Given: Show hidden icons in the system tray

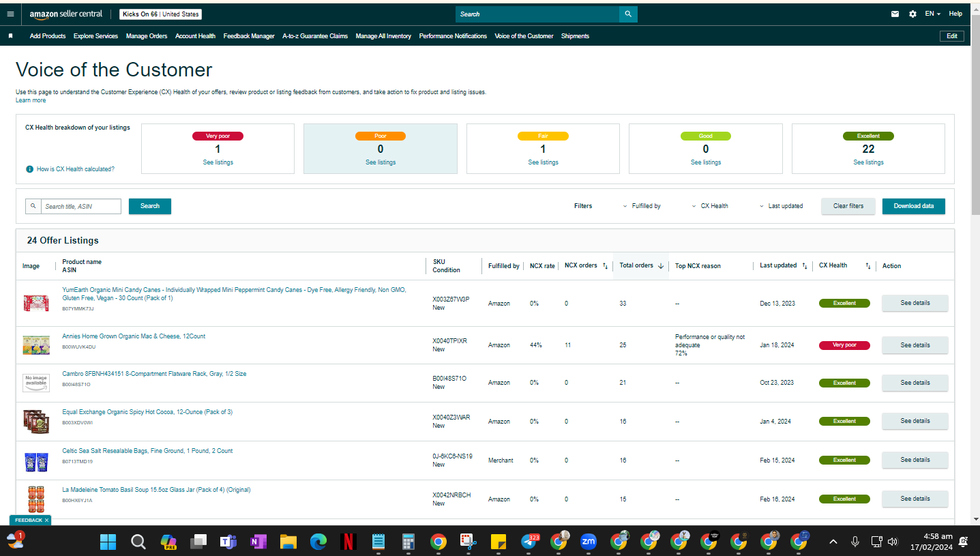Looking at the screenshot, I should (x=833, y=542).
